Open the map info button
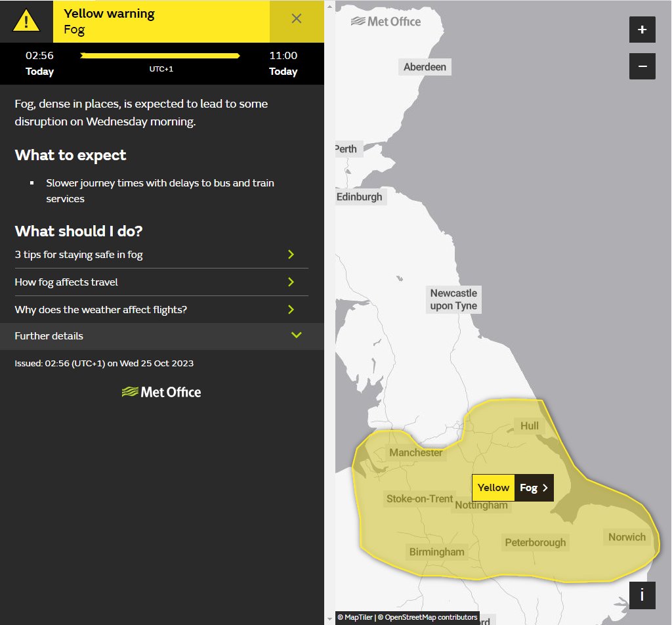Screen dimensions: 672x625 [x=642, y=595]
